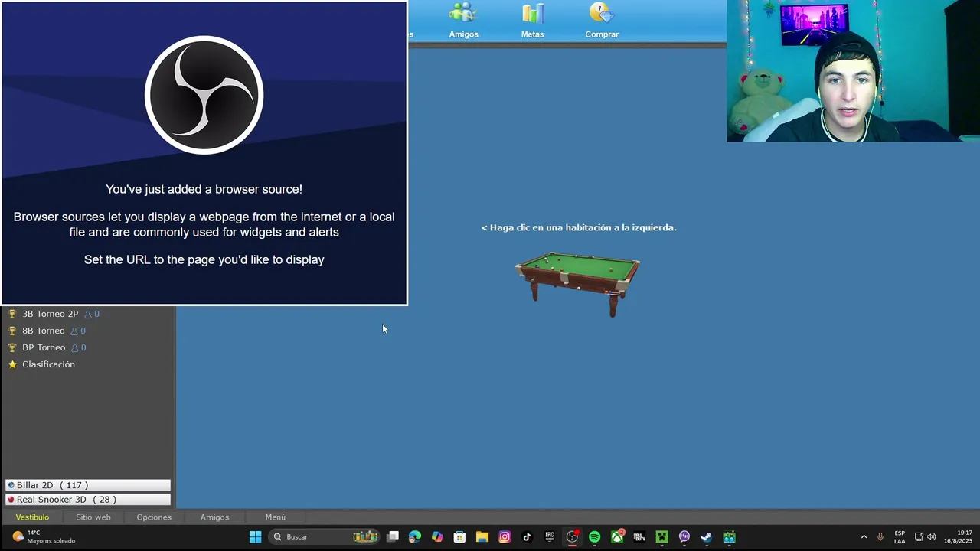The image size is (980, 551).
Task: Open Steam from taskbar
Action: coord(707,537)
